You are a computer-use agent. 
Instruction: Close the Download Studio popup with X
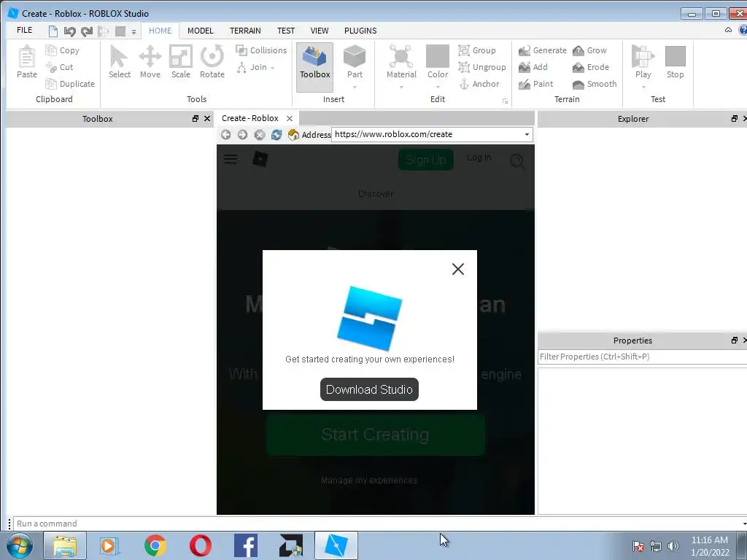tap(458, 269)
